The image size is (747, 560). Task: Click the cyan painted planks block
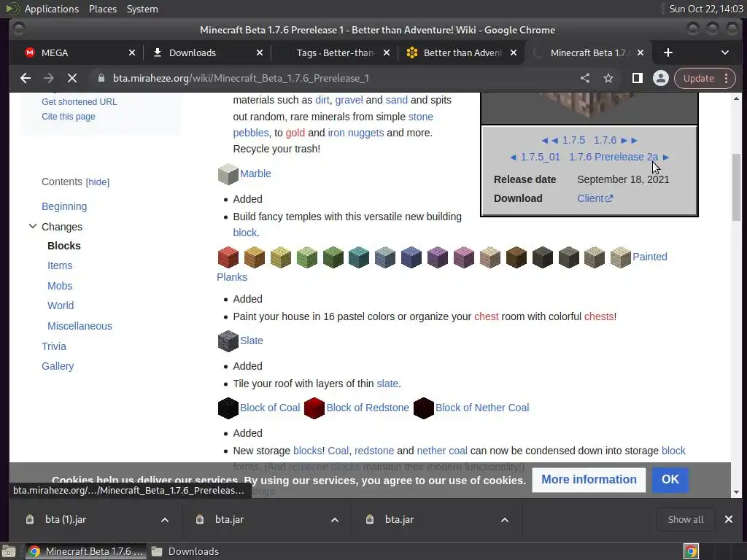[359, 257]
